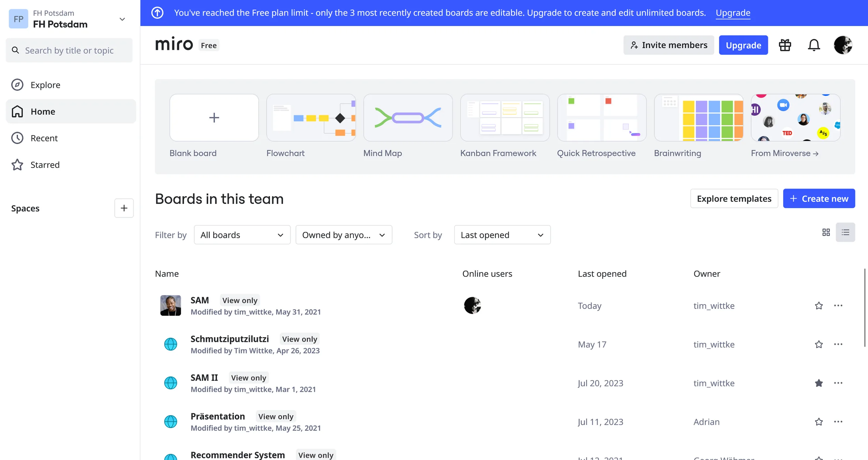Open the Last opened sort dropdown
This screenshot has height=460, width=868.
(502, 235)
